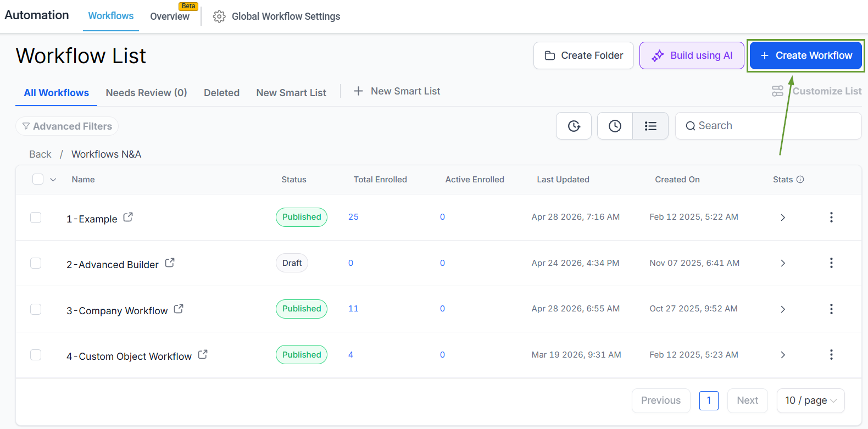The image size is (868, 429).
Task: Add a New Smart List with plus
Action: (x=397, y=91)
